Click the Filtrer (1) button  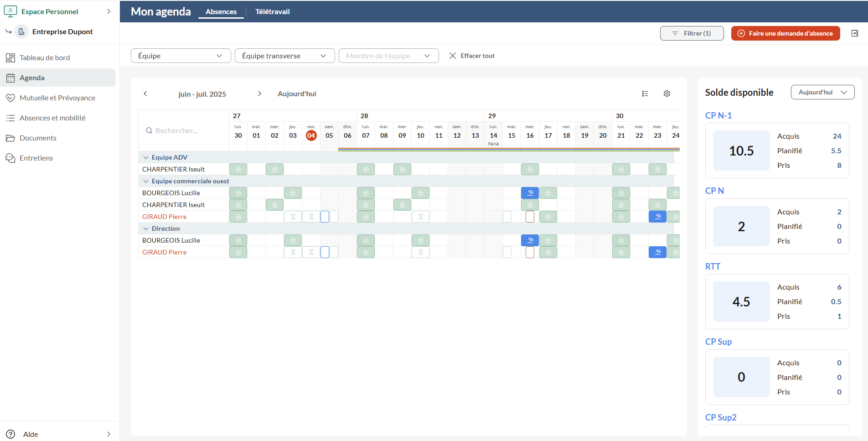click(x=692, y=33)
